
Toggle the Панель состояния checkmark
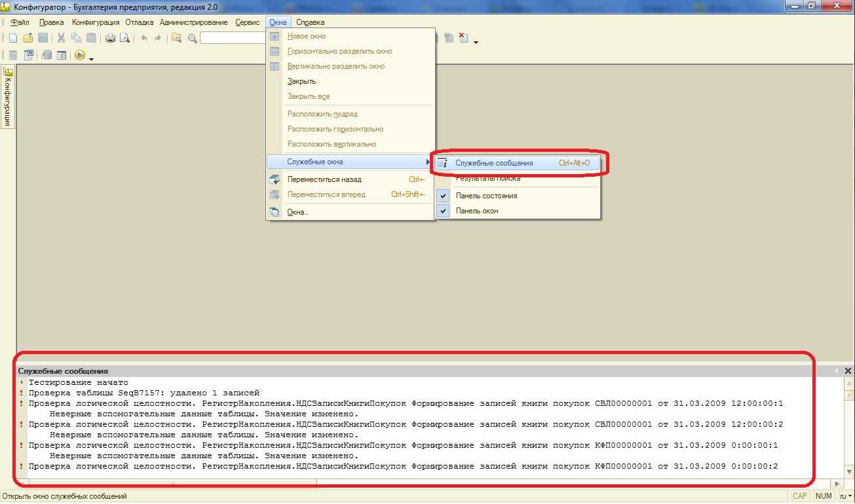click(x=444, y=196)
